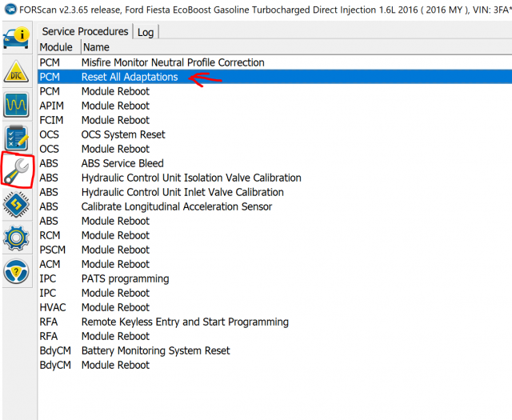Screen dimensions: 512x420
Task: Choose the ABS Service Bleed procedure
Action: (122, 163)
